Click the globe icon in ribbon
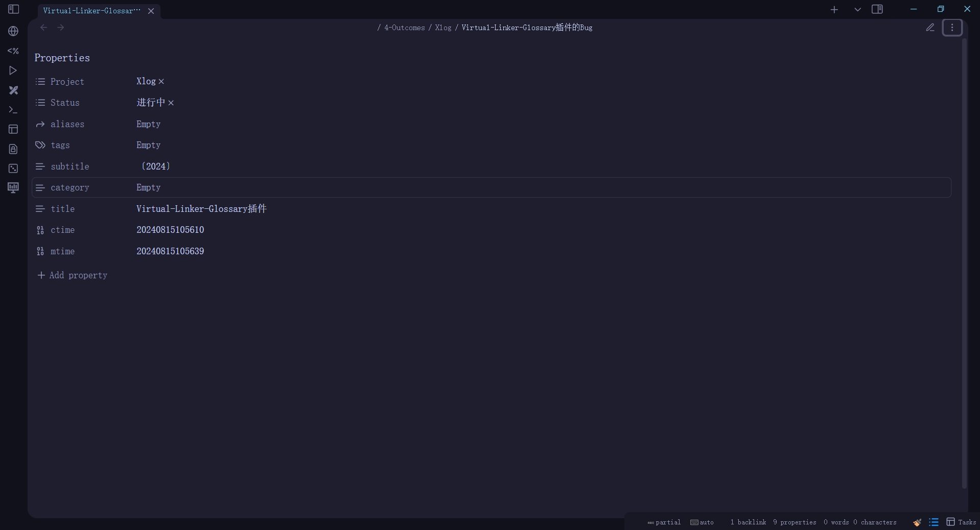The image size is (980, 530). click(x=14, y=31)
